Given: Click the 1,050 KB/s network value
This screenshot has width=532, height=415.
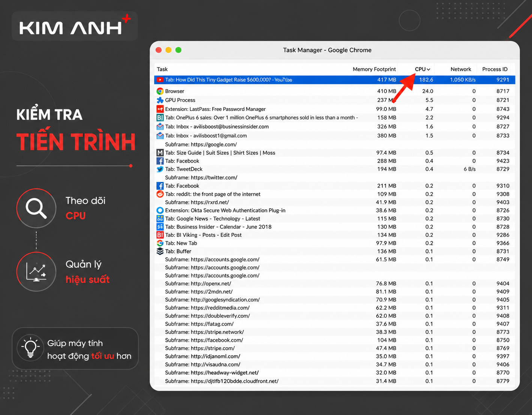Looking at the screenshot, I should [x=463, y=80].
